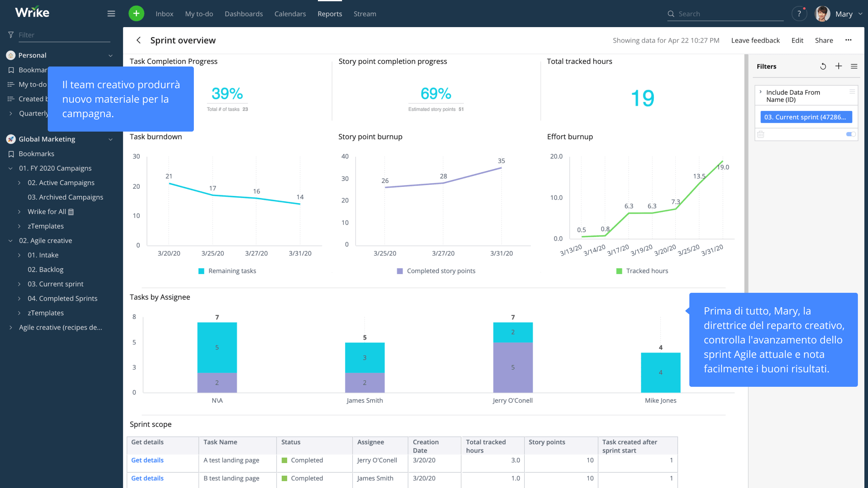The height and width of the screenshot is (488, 868).
Task: Click the Wrike logo
Action: (32, 13)
